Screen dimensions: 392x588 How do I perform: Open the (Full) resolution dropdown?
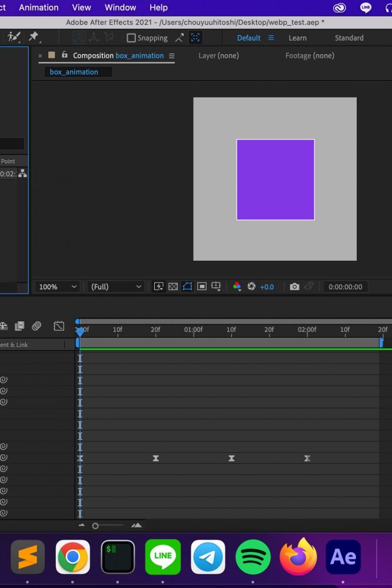[115, 287]
